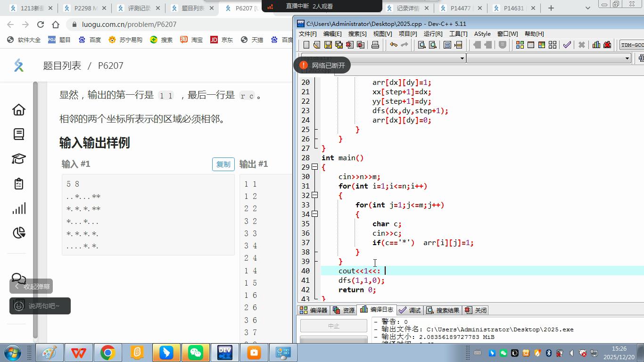
Task: Collapse the outer for loop fold at line 32
Action: (315, 195)
